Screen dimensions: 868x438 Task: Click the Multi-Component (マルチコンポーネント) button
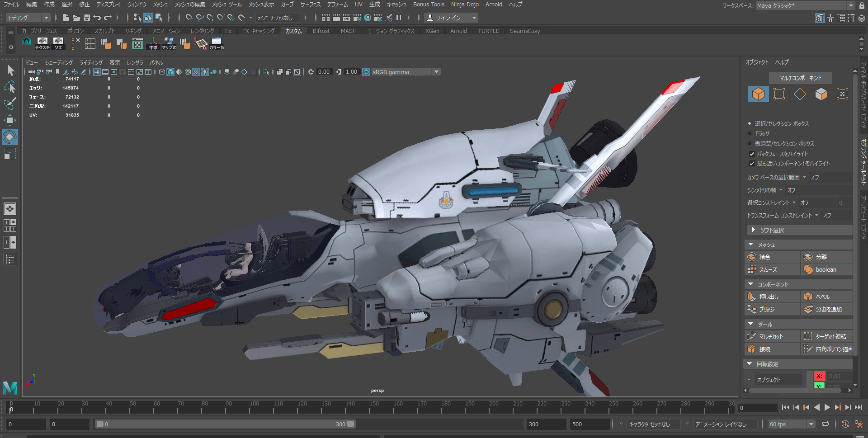point(800,78)
